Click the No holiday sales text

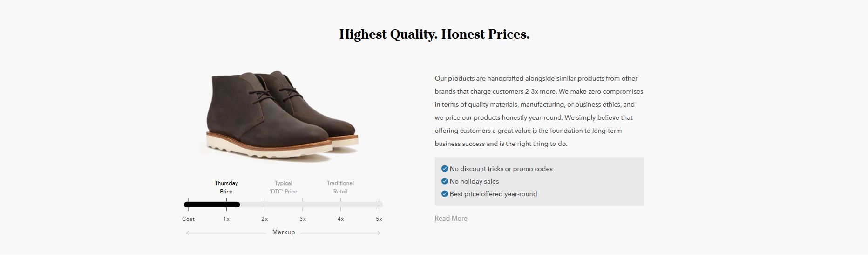(x=474, y=181)
